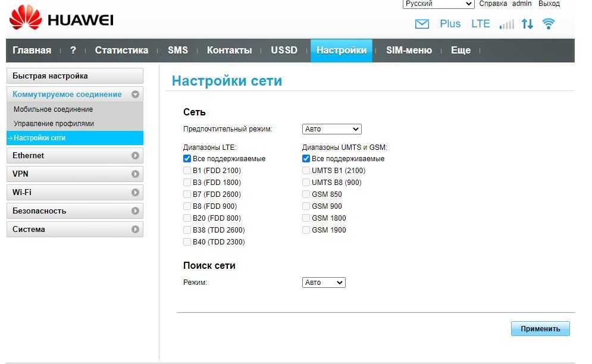The image size is (592, 364).
Task: Toggle B38 (TDD 2600) checkbox
Action: click(x=187, y=230)
